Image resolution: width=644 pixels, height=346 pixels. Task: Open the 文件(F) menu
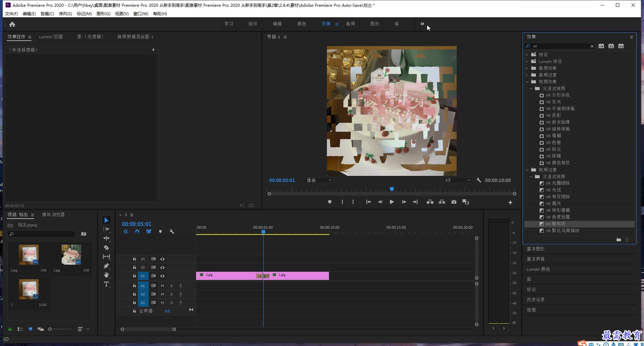pos(11,14)
